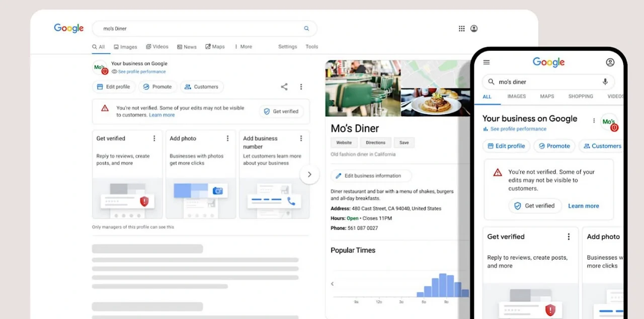This screenshot has height=319, width=644.
Task: Click the hamburger menu on phone
Action: click(487, 62)
